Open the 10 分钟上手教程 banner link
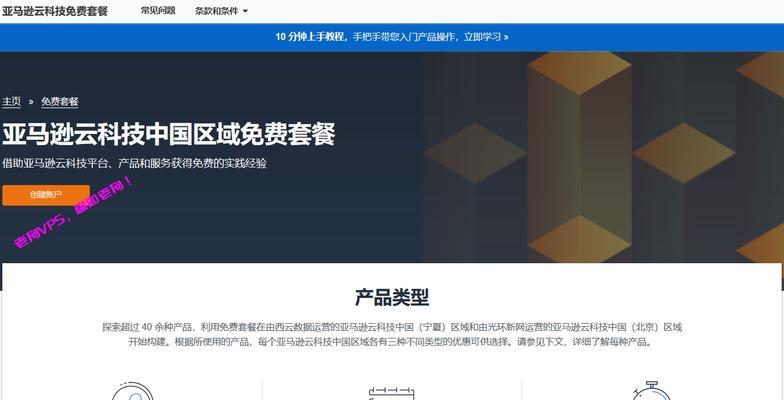 click(392, 37)
